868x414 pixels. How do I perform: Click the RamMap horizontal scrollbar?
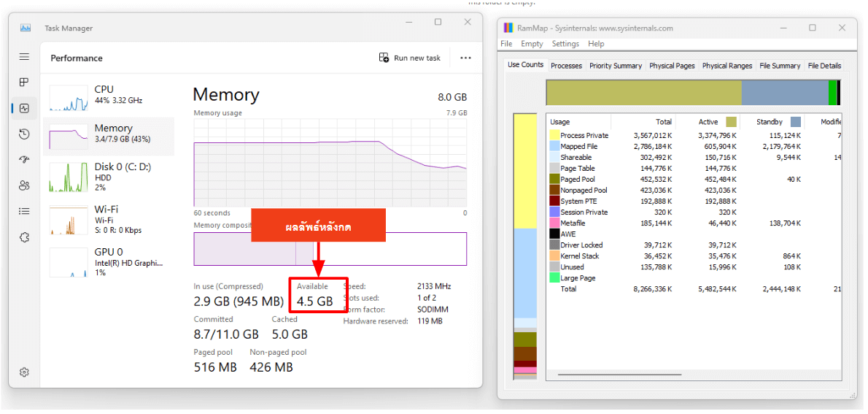pos(619,375)
